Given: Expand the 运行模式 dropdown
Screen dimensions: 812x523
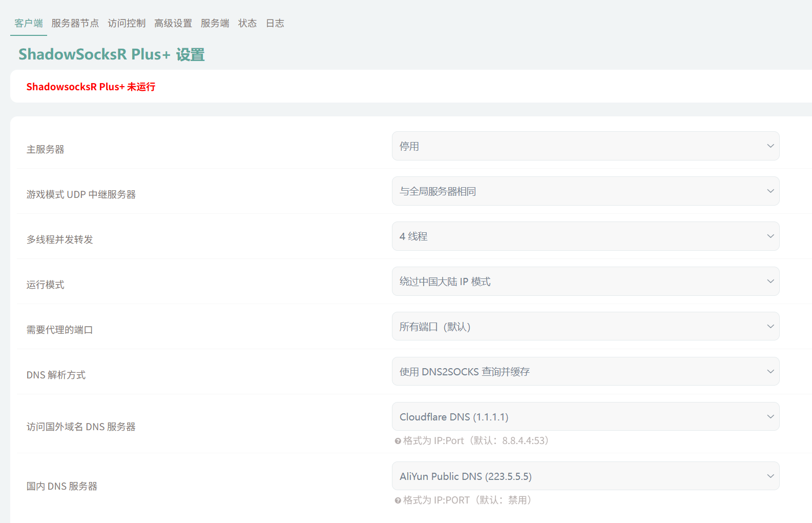Looking at the screenshot, I should pos(586,281).
